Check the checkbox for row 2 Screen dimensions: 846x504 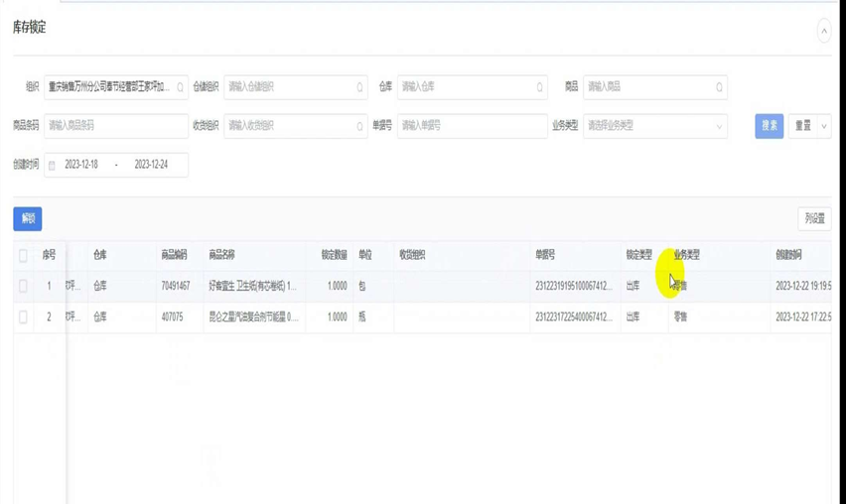[24, 317]
